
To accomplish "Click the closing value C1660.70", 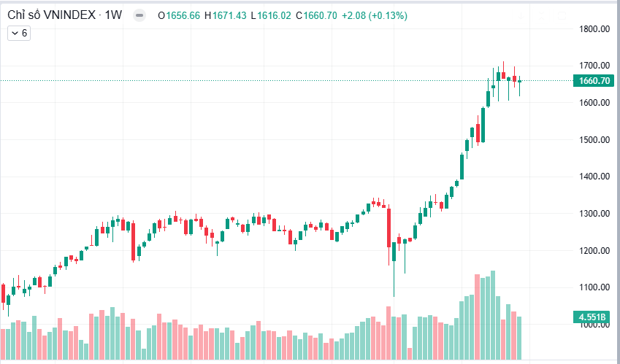I will click(x=316, y=16).
